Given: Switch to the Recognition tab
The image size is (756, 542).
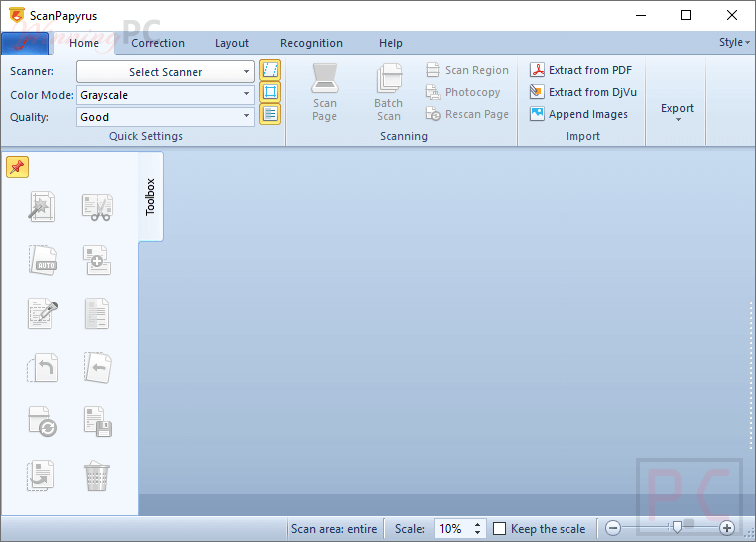Looking at the screenshot, I should point(311,44).
